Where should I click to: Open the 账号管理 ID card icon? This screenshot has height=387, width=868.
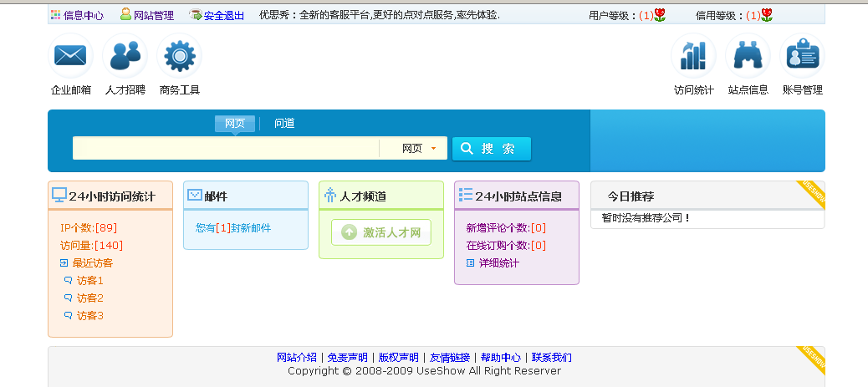click(802, 55)
